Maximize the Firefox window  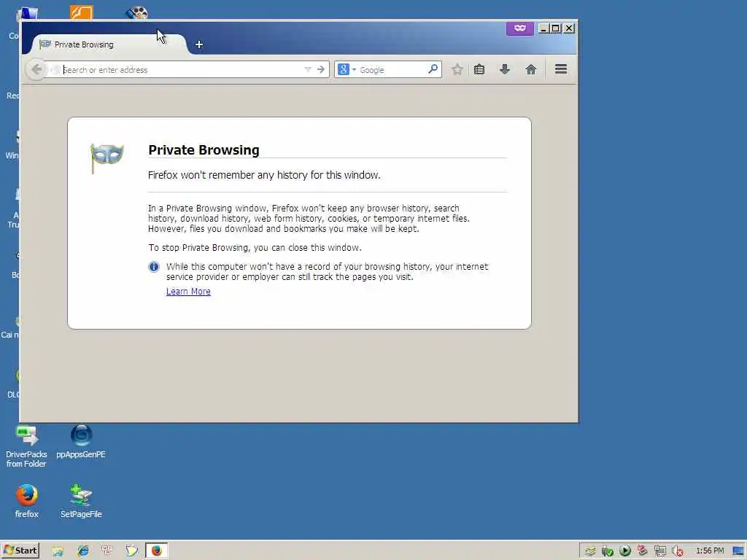click(555, 28)
